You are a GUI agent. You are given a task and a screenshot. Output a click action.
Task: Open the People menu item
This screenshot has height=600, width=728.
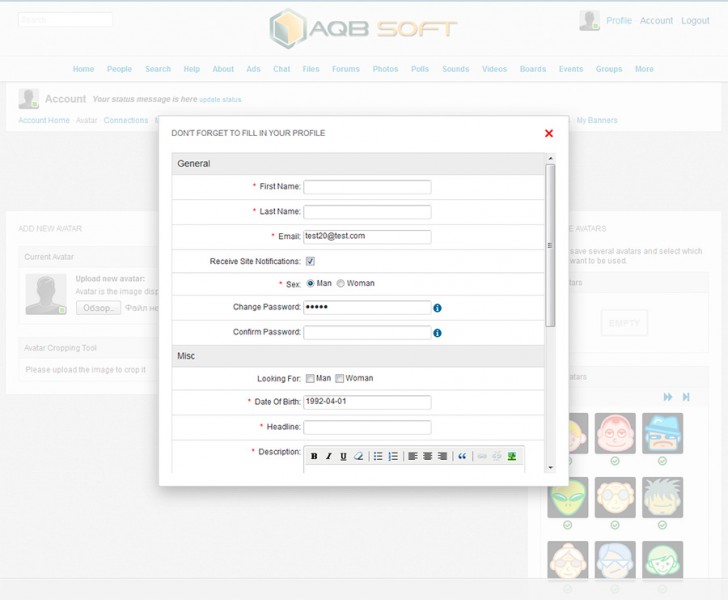pyautogui.click(x=119, y=69)
